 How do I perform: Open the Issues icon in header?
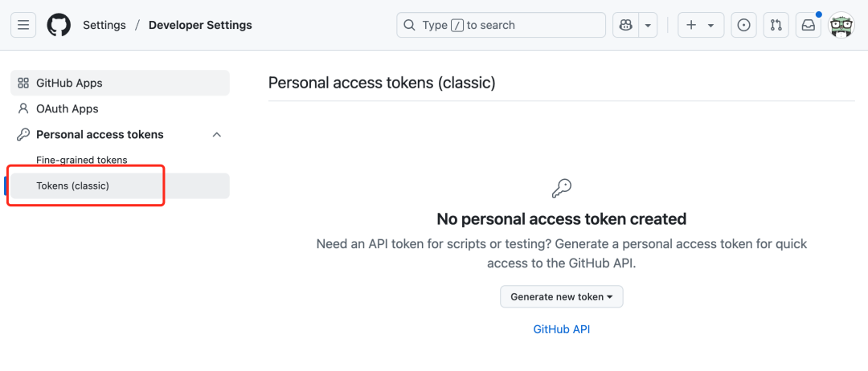point(744,25)
